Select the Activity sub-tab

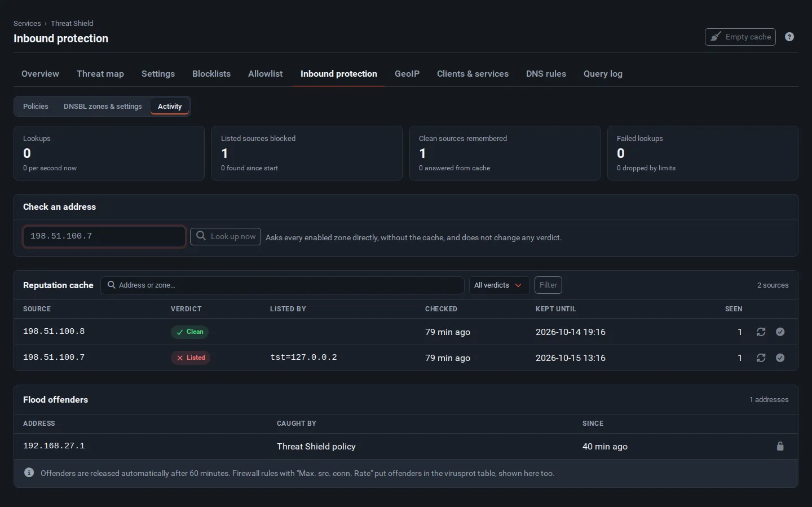pyautogui.click(x=170, y=106)
